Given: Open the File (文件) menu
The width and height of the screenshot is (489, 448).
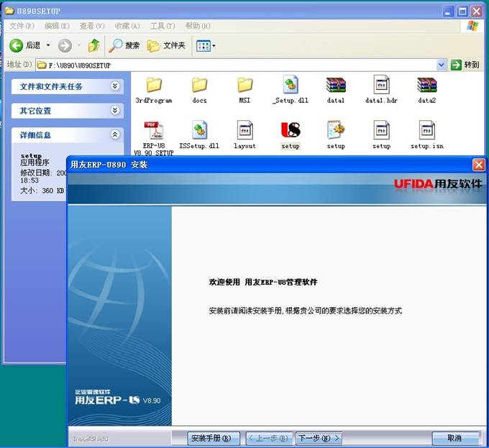Looking at the screenshot, I should click(22, 26).
